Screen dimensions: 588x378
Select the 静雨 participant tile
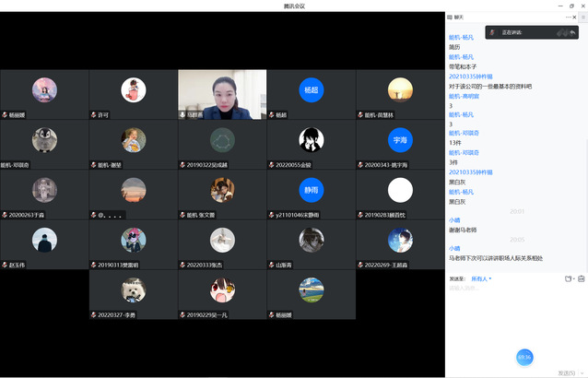pos(311,190)
